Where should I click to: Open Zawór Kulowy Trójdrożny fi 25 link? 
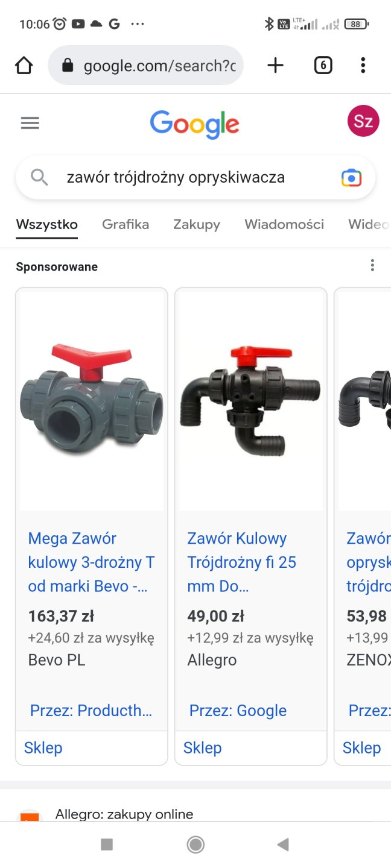tap(241, 562)
